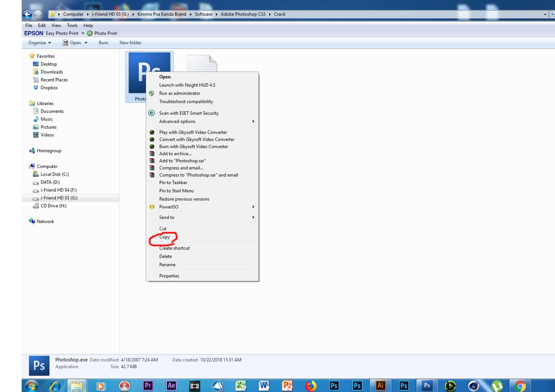Choose Create shortcut

pos(202,248)
